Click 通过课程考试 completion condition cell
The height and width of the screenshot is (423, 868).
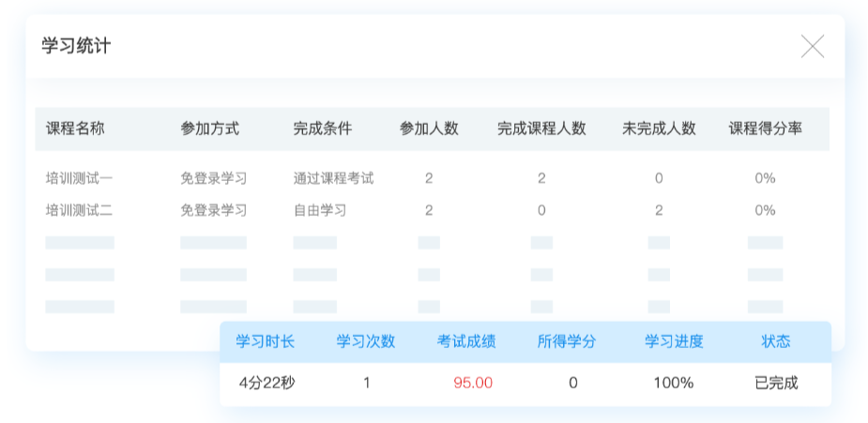[333, 178]
